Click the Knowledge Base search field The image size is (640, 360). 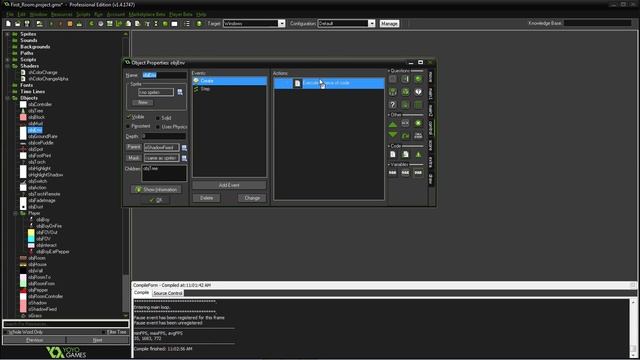pos(597,23)
